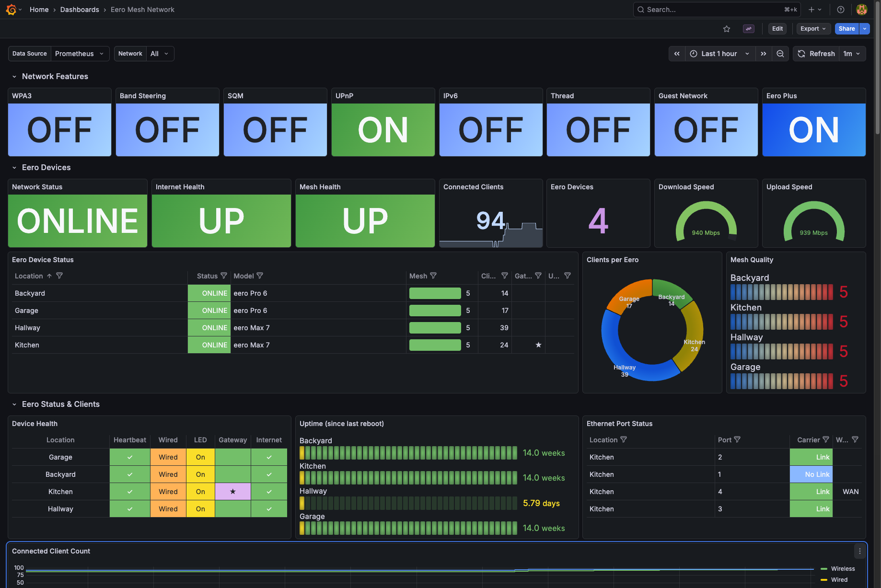This screenshot has width=881, height=588.
Task: Click Eero Mesh Network breadcrumb
Action: tap(142, 10)
